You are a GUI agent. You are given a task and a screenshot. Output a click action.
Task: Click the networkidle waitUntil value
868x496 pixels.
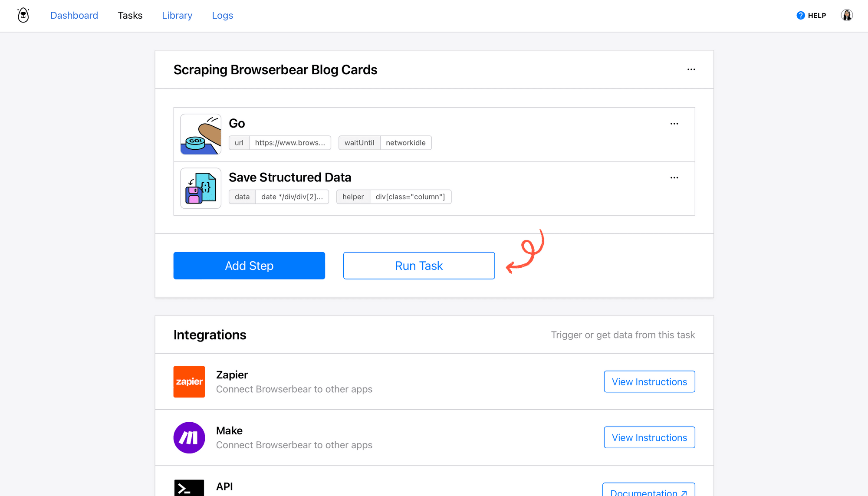(x=406, y=142)
